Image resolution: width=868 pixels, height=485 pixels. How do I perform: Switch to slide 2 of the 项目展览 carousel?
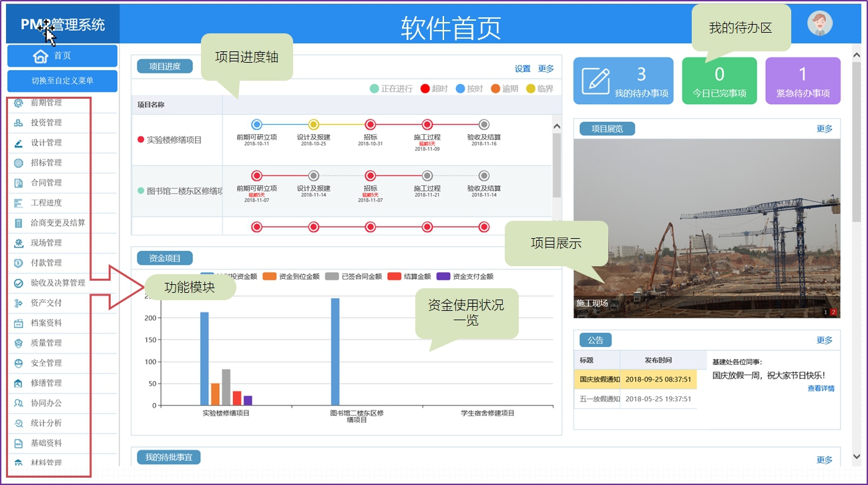833,312
